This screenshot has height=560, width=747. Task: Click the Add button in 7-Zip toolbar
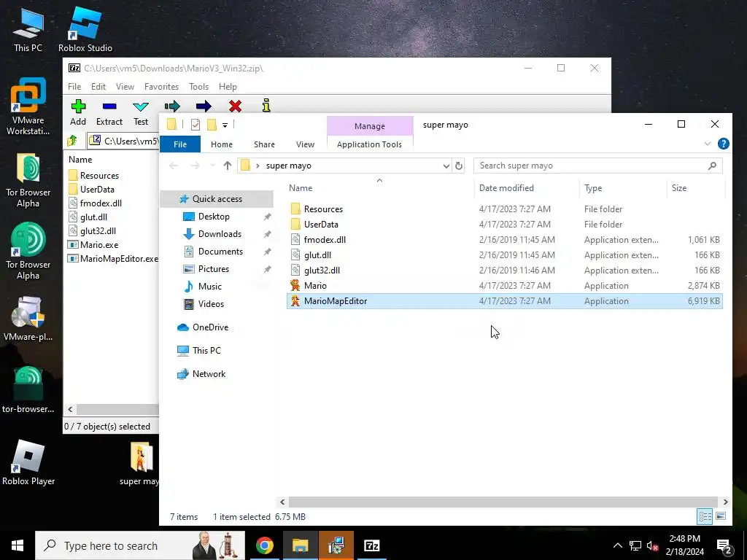pos(78,113)
